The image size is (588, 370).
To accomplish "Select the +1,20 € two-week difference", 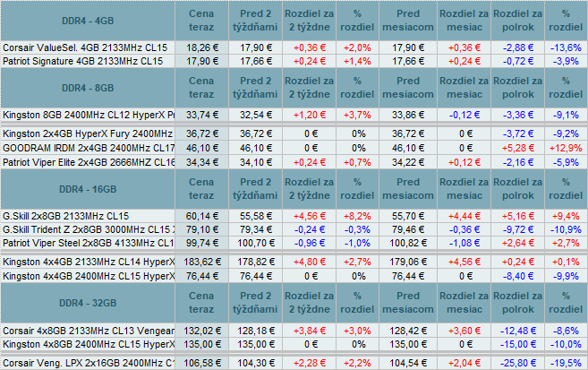I will pos(310,115).
